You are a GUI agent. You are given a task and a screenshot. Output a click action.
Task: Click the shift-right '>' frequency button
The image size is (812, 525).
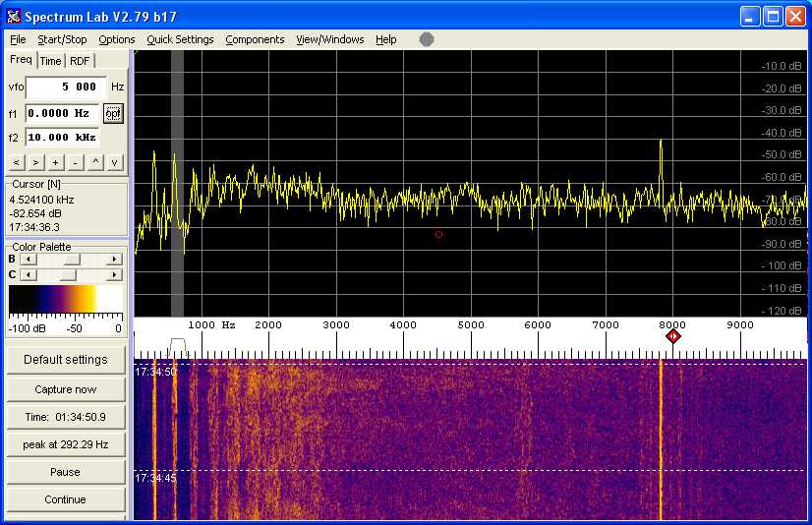pyautogui.click(x=35, y=162)
